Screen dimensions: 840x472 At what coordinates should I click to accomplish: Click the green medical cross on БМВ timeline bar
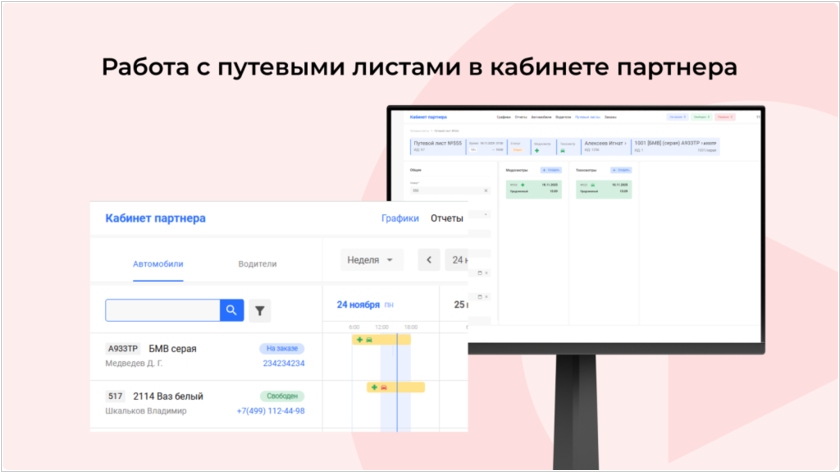(360, 340)
